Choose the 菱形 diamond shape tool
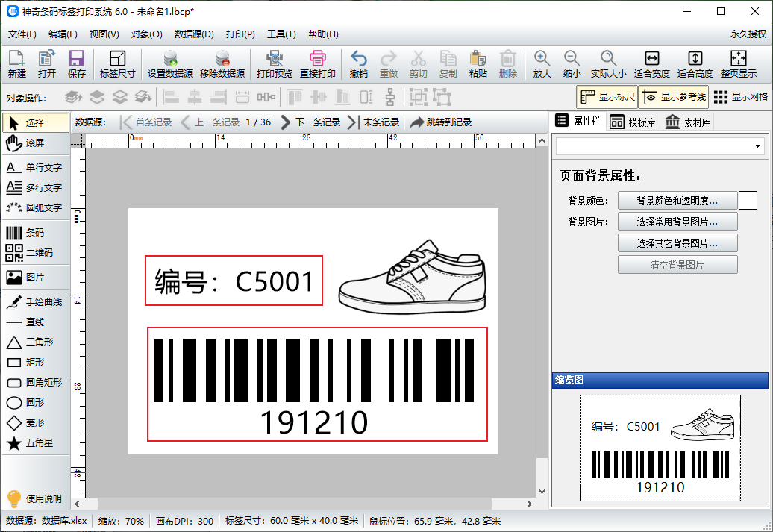The width and height of the screenshot is (773, 532). coord(36,423)
